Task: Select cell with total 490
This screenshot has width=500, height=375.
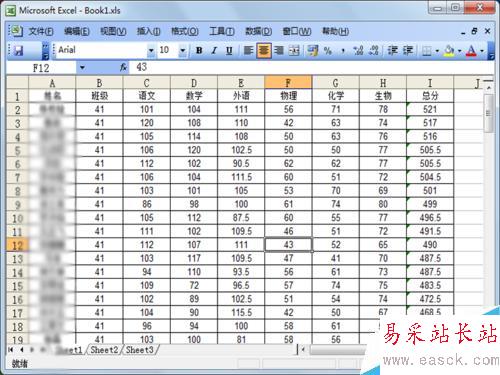Action: 430,245
